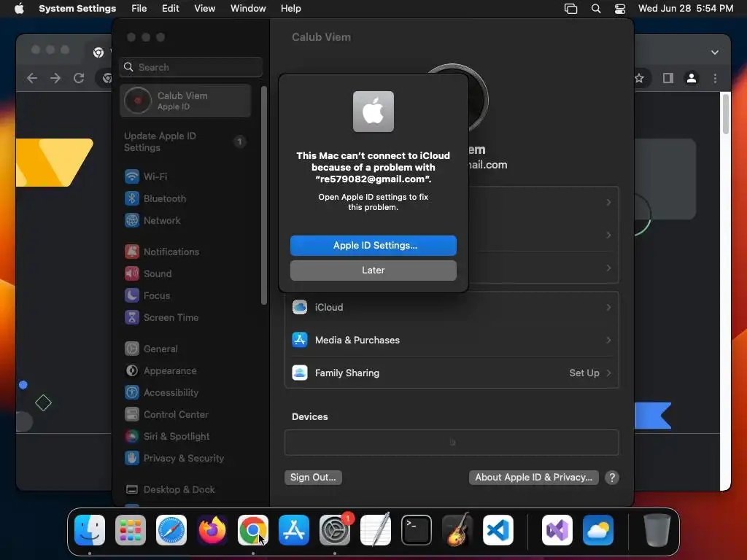Screen dimensions: 747x560
Task: Open About Apple ID & Privacy
Action: [533, 478]
